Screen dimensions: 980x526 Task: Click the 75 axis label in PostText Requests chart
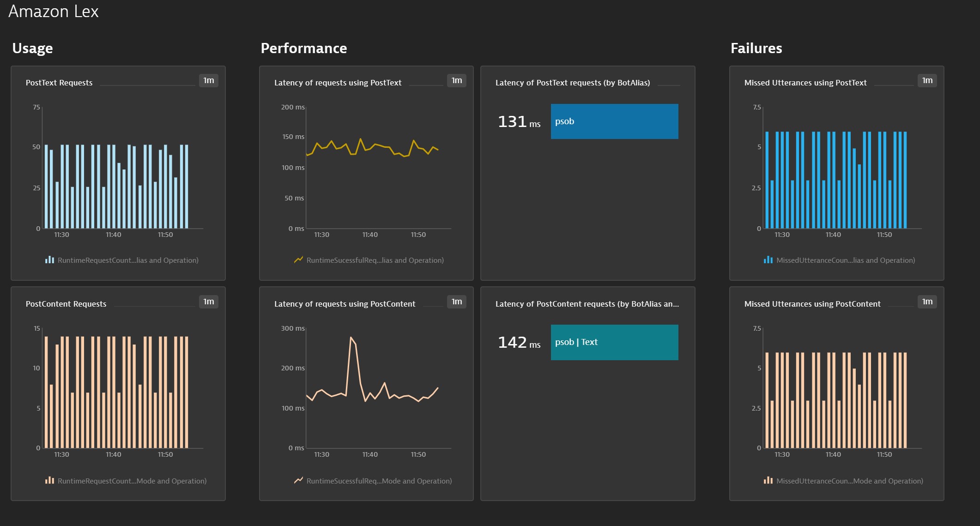tap(36, 107)
